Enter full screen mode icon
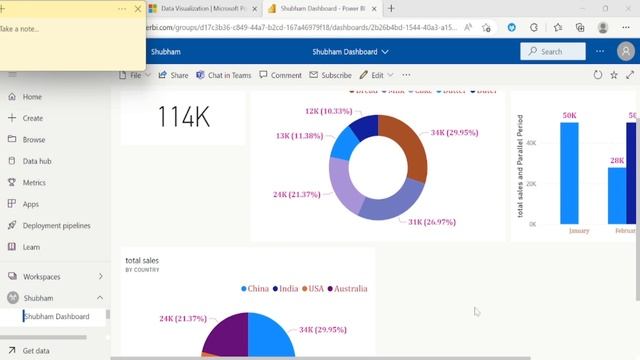 630,75
